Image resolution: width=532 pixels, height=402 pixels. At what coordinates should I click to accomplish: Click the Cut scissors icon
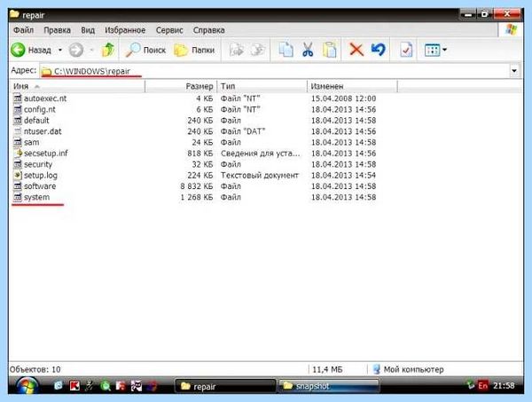click(308, 50)
